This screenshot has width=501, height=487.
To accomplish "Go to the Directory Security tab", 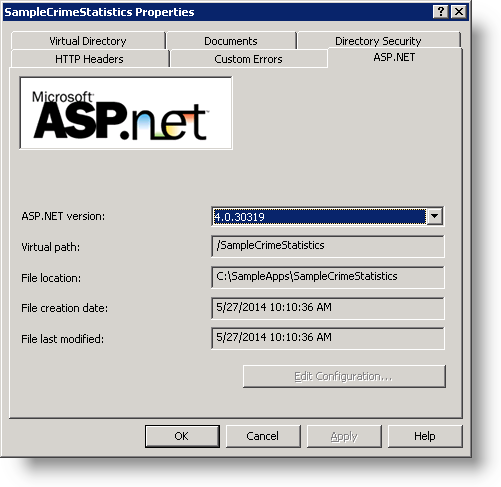I will coord(378,41).
